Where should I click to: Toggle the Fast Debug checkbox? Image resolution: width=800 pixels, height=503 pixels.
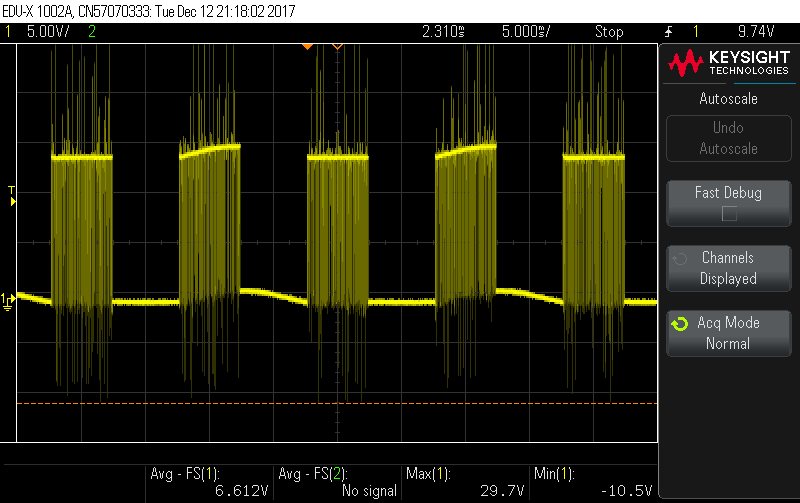(729, 214)
